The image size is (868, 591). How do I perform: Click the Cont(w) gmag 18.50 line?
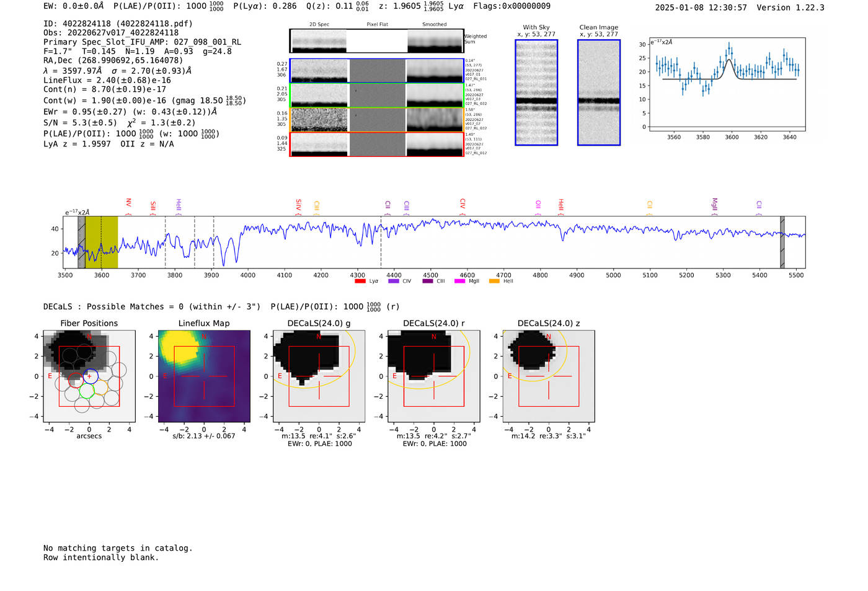(144, 100)
